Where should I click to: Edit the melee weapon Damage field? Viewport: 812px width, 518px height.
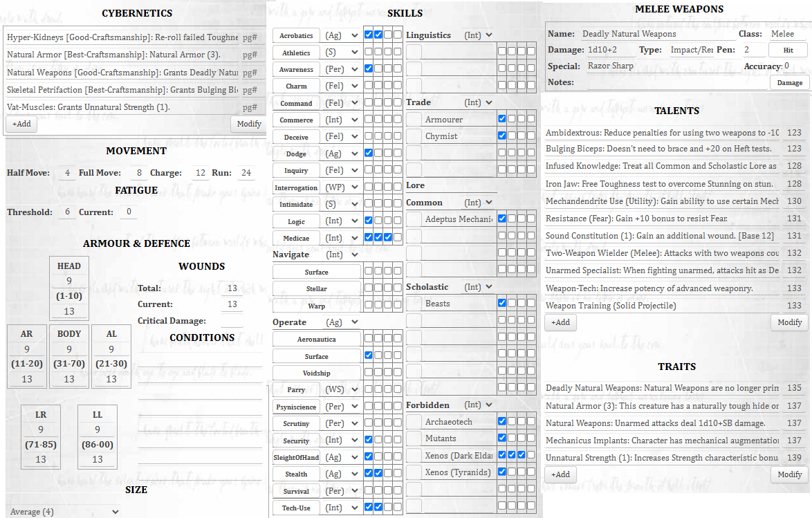point(610,50)
